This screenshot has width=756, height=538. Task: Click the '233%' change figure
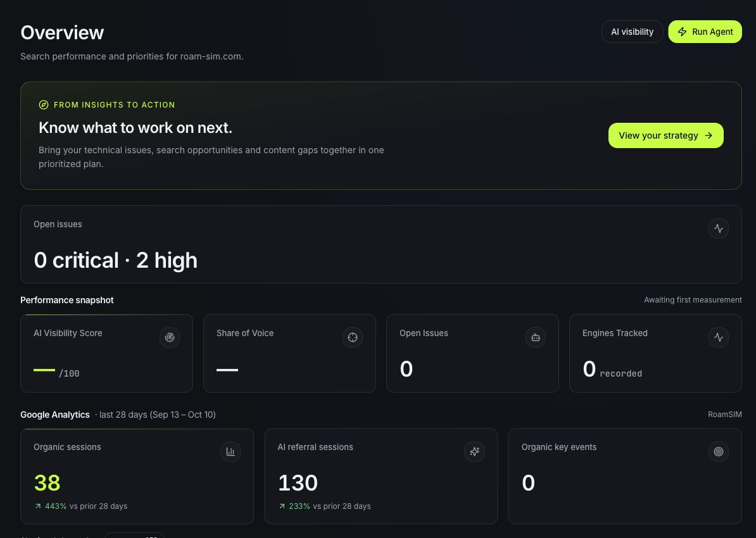[299, 506]
